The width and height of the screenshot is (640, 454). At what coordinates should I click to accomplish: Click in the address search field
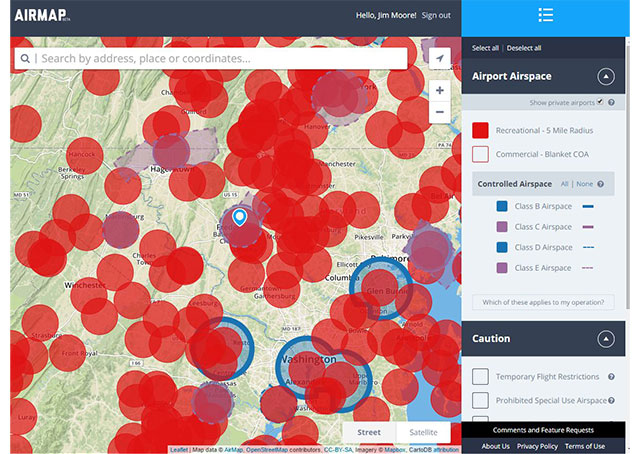[x=211, y=59]
